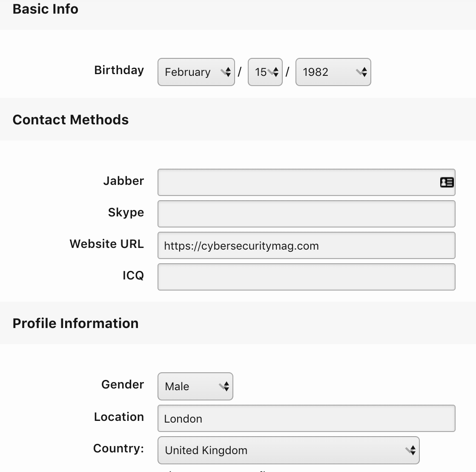Click the Contact Methods section header
476x472 pixels.
(71, 120)
